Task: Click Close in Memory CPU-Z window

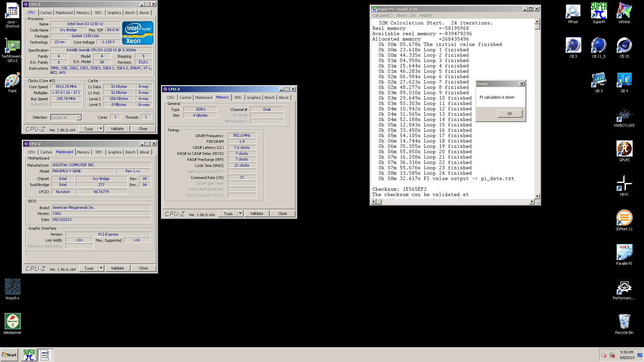Action: pos(282,214)
